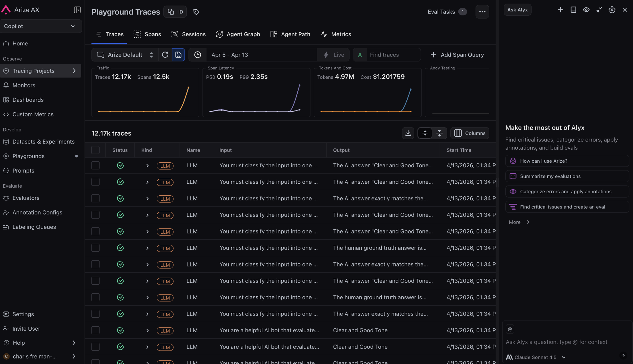Expand More Alyx suggestions
The height and width of the screenshot is (364, 633).
coord(519,222)
